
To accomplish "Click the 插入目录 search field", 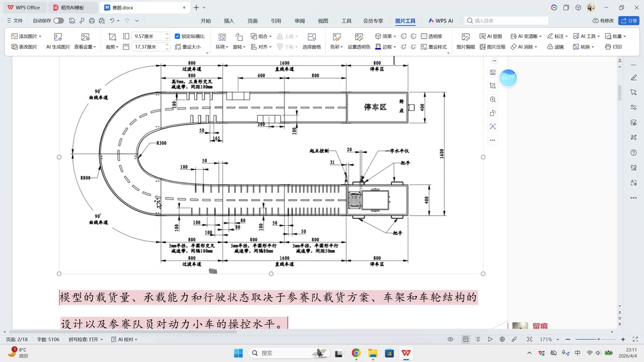I will (506, 21).
